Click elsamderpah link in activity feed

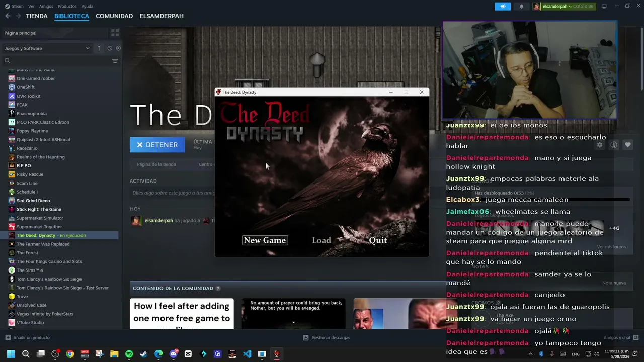158,221
